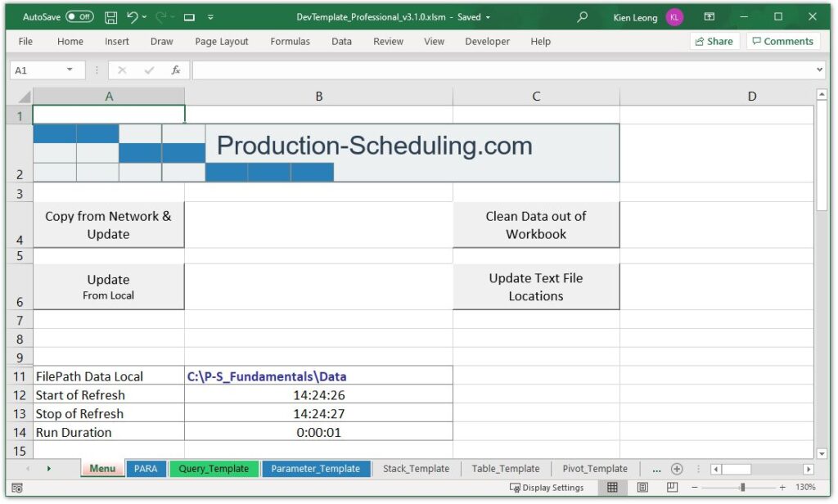Viewport: 838px width, 504px height.
Task: Click the sheet tab scroll right arrow
Action: [48, 469]
